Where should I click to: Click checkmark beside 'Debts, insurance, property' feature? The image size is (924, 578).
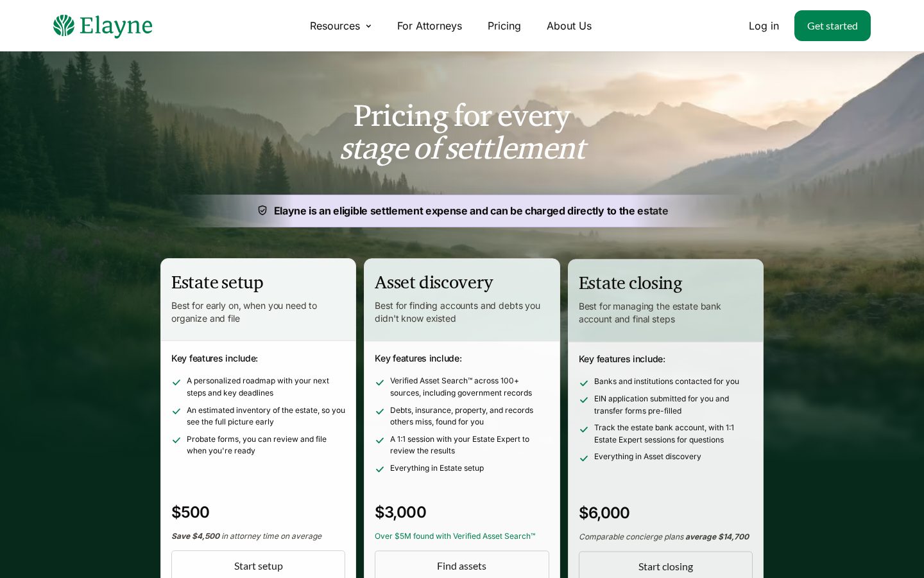tap(380, 411)
